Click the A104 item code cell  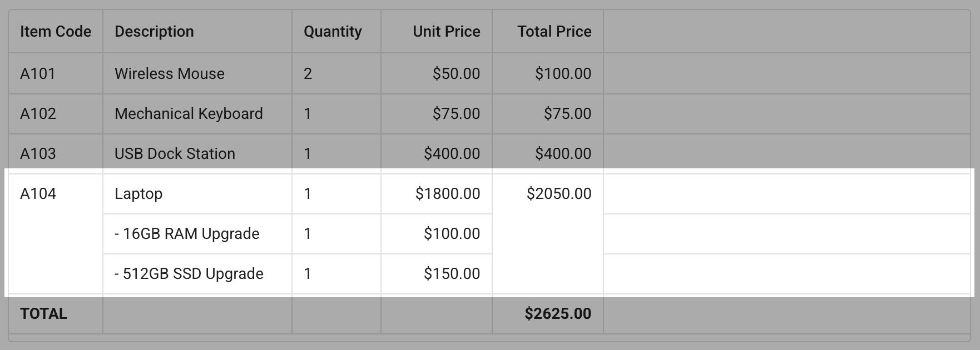point(38,194)
